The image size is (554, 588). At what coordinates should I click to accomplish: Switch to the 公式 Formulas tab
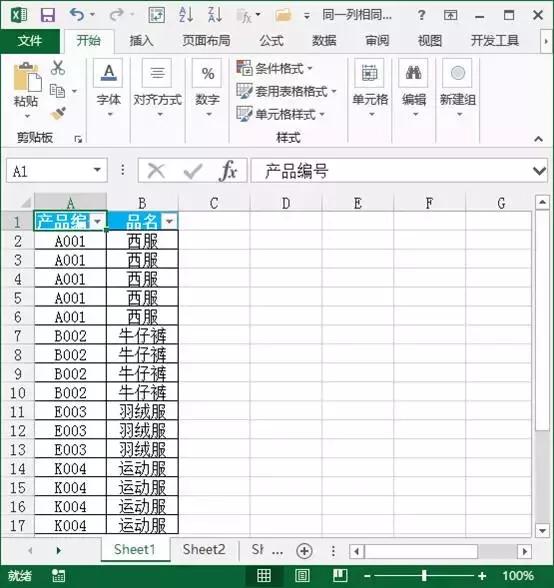pyautogui.click(x=272, y=40)
